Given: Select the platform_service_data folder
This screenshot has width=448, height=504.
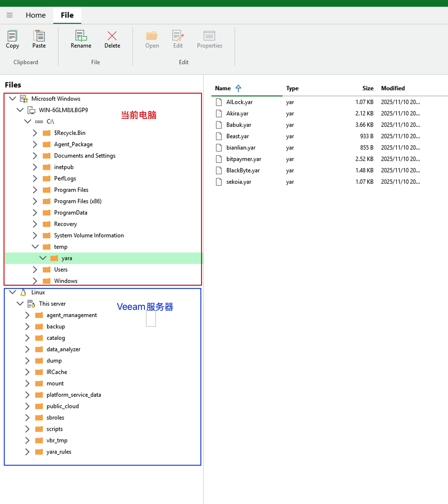Looking at the screenshot, I should 74,395.
